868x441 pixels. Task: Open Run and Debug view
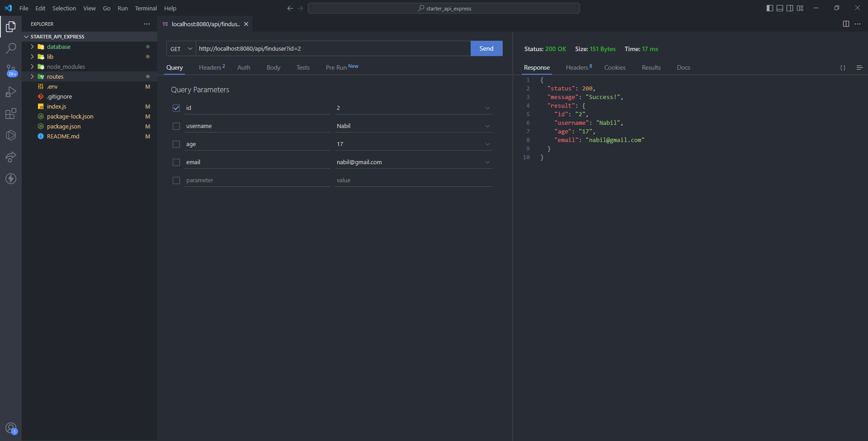pos(11,92)
